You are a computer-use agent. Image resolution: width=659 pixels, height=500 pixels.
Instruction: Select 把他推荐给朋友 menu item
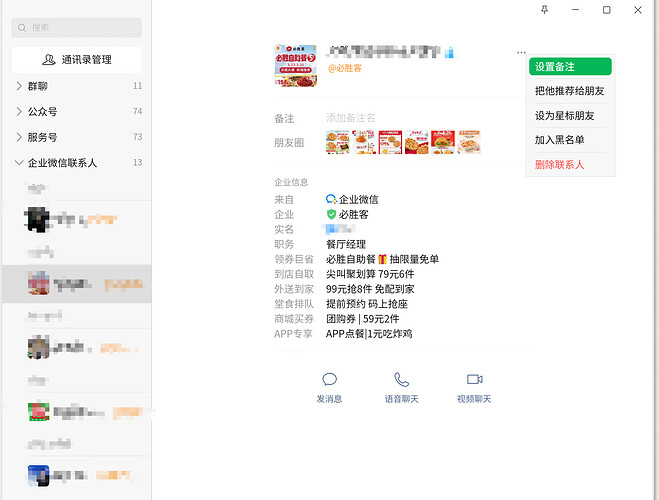[570, 91]
